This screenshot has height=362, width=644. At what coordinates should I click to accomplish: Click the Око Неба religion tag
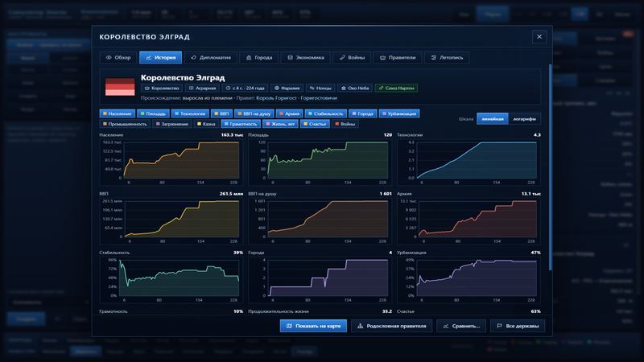click(x=355, y=88)
